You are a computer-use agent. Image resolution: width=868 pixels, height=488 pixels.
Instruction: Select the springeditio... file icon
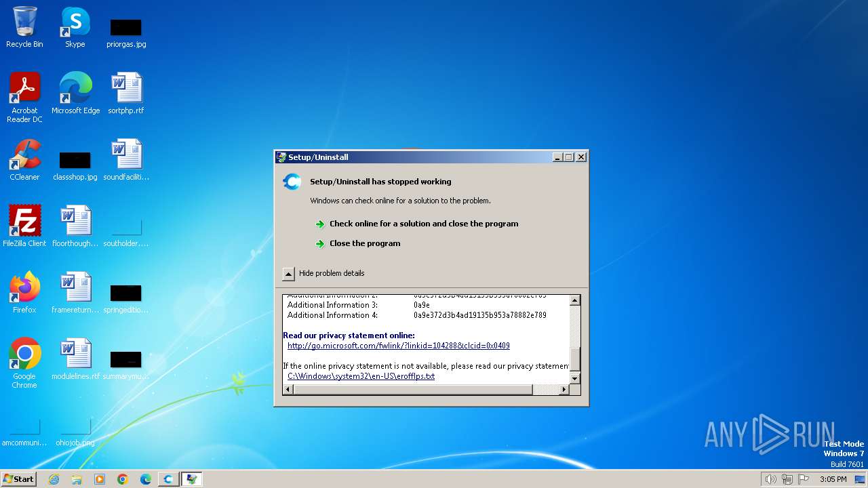(126, 298)
